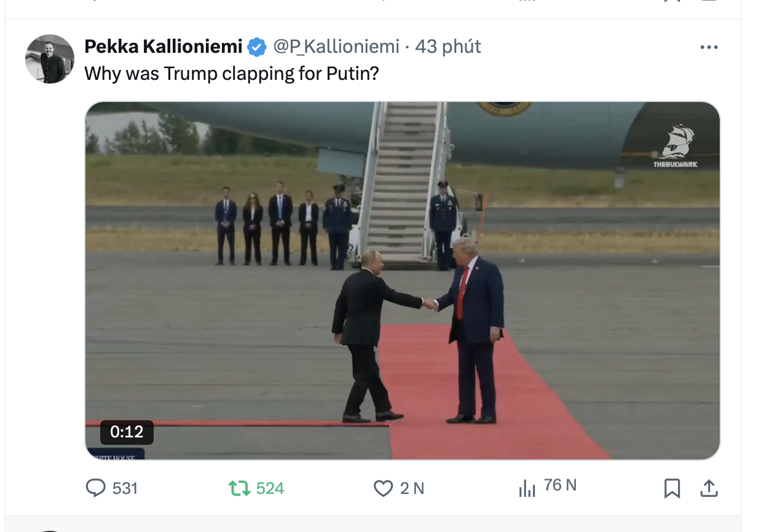Click the blue verified badge

[x=257, y=47]
